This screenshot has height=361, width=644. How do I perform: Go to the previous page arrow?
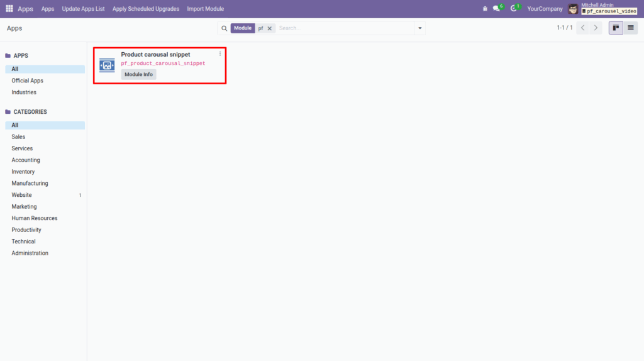pyautogui.click(x=583, y=28)
